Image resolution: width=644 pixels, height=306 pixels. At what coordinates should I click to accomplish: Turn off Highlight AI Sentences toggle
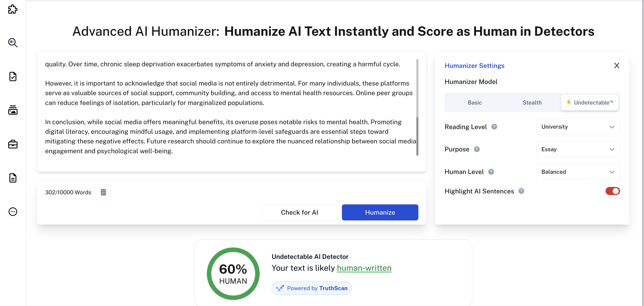(613, 191)
